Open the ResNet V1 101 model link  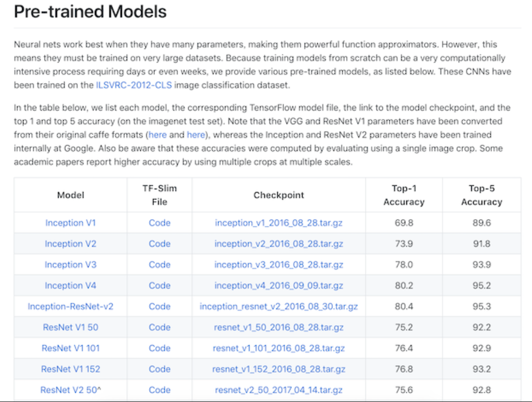pyautogui.click(x=70, y=348)
